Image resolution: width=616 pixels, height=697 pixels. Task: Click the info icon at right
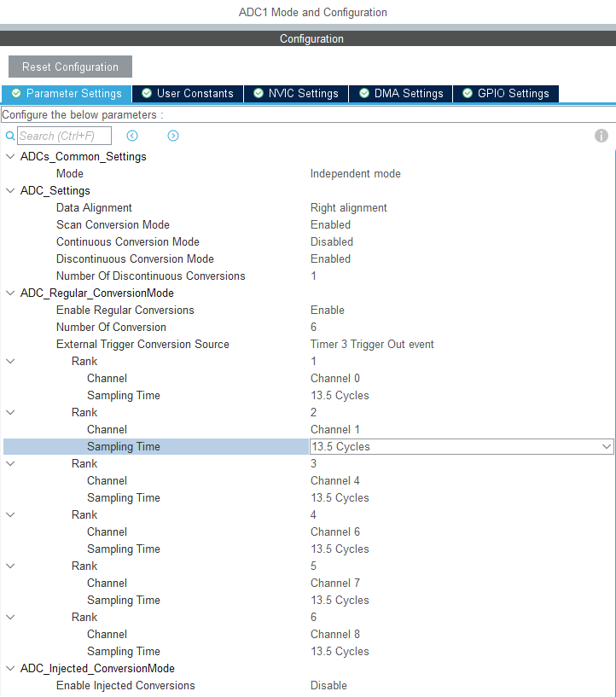point(601,136)
